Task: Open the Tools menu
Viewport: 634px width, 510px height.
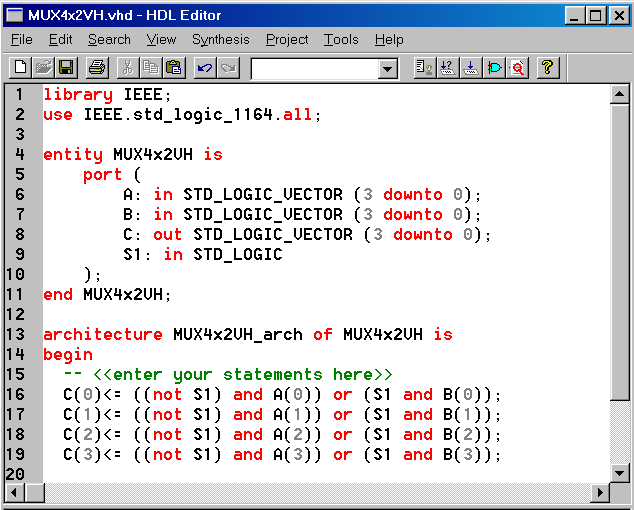Action: 341,39
